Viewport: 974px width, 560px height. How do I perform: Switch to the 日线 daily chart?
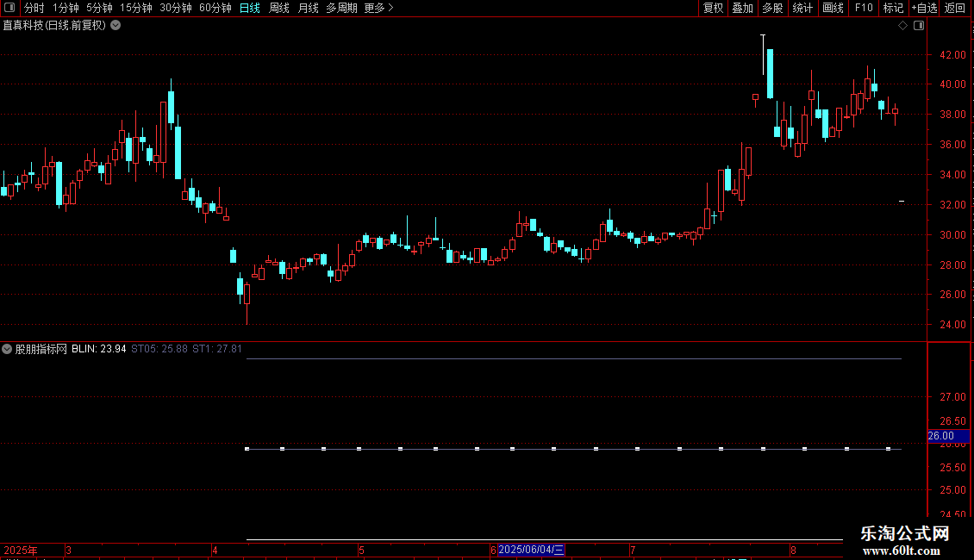tap(250, 8)
